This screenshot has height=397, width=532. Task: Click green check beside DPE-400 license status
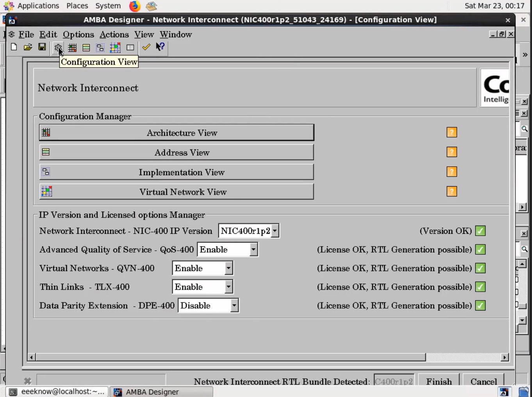(480, 305)
